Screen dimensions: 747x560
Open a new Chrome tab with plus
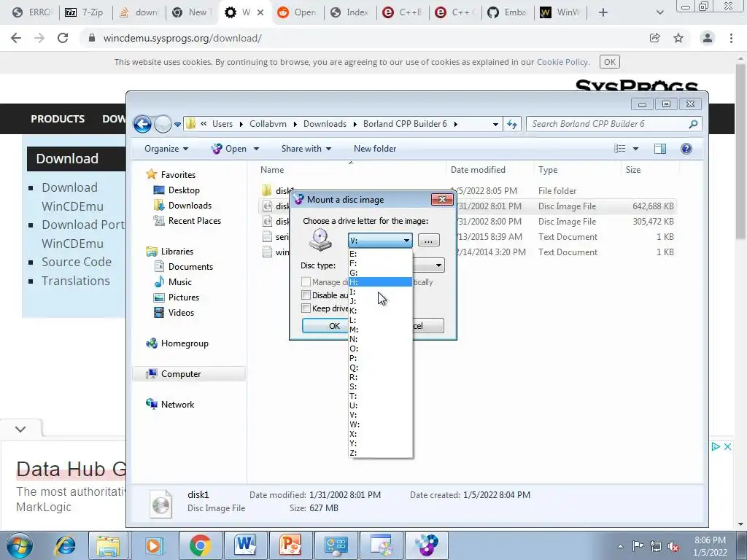coord(603,12)
